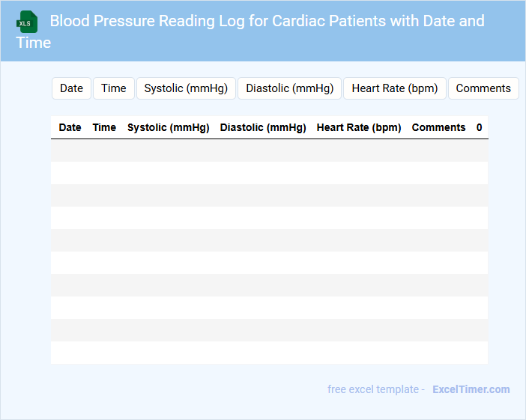
Task: Select the Time tag button
Action: pos(113,88)
